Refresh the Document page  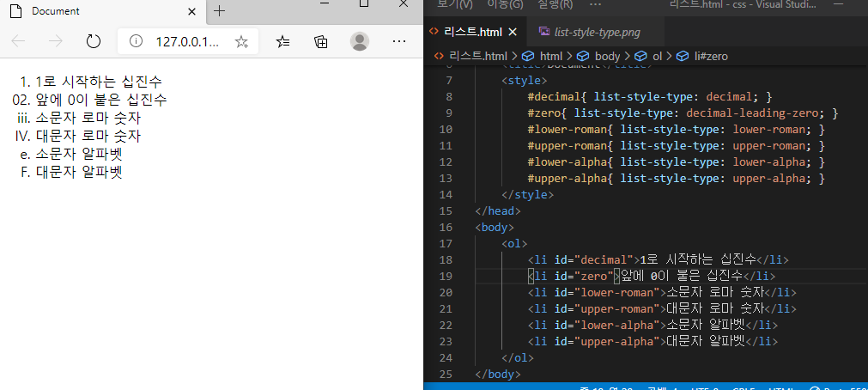tap(94, 41)
